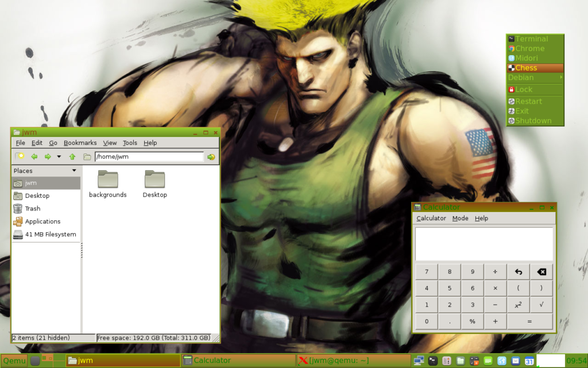
Task: Select Trash in the Places sidebar
Action: coord(33,209)
